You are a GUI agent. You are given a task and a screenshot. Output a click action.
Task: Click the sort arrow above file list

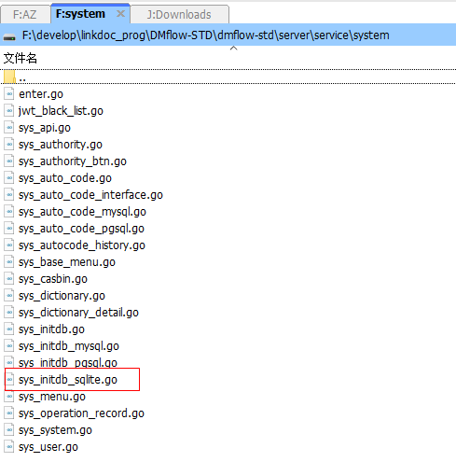tap(233, 49)
